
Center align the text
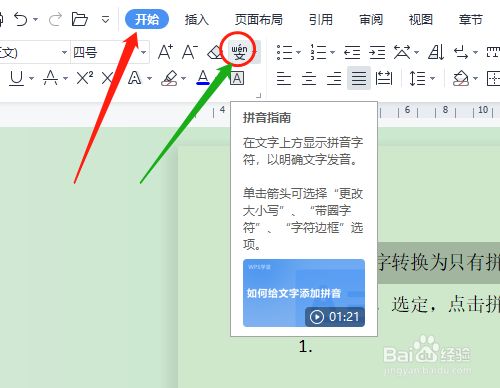tap(309, 79)
